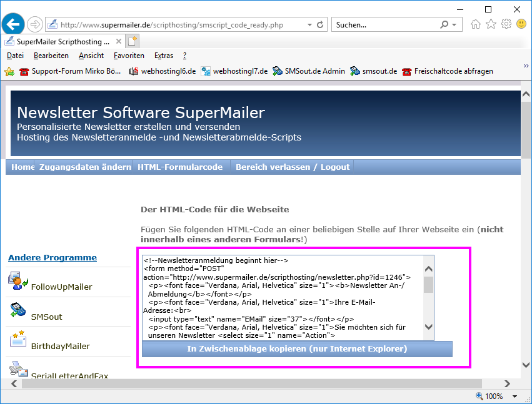532x404 pixels.
Task: Open smsout.de bookmark
Action: 374,71
